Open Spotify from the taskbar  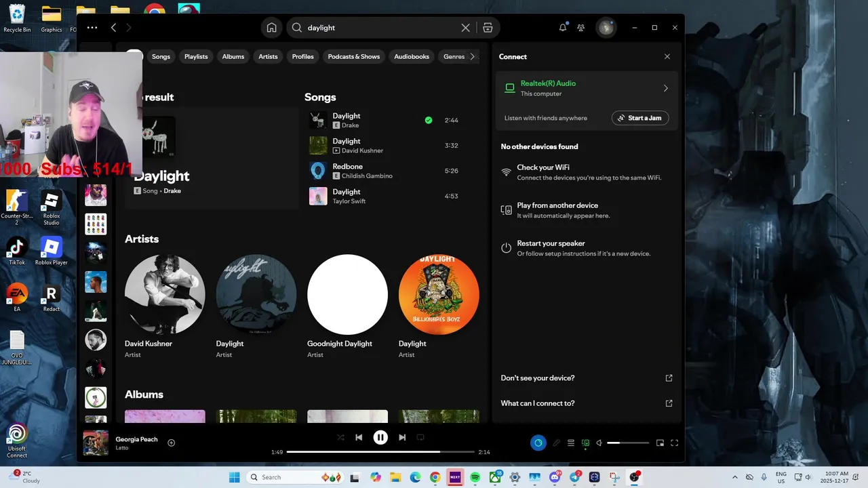pos(475,477)
